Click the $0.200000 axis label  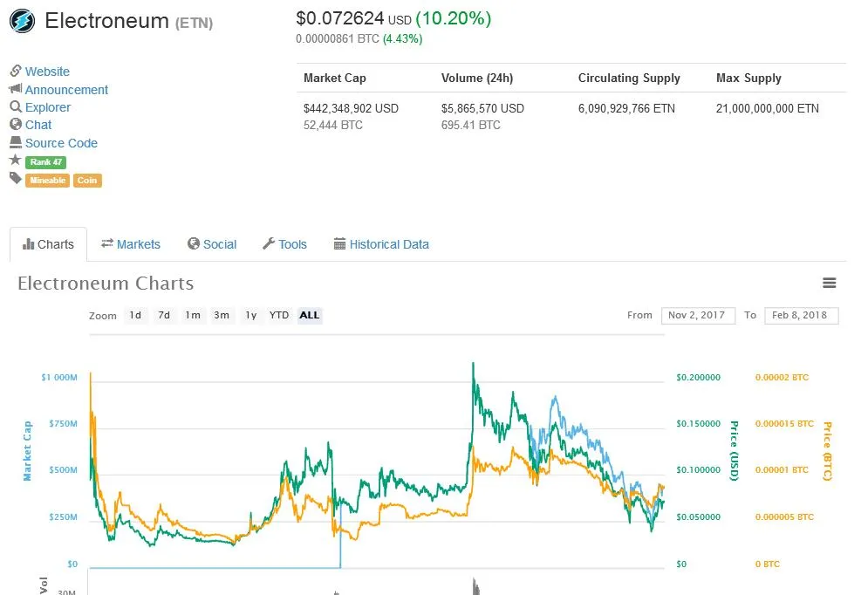699,378
